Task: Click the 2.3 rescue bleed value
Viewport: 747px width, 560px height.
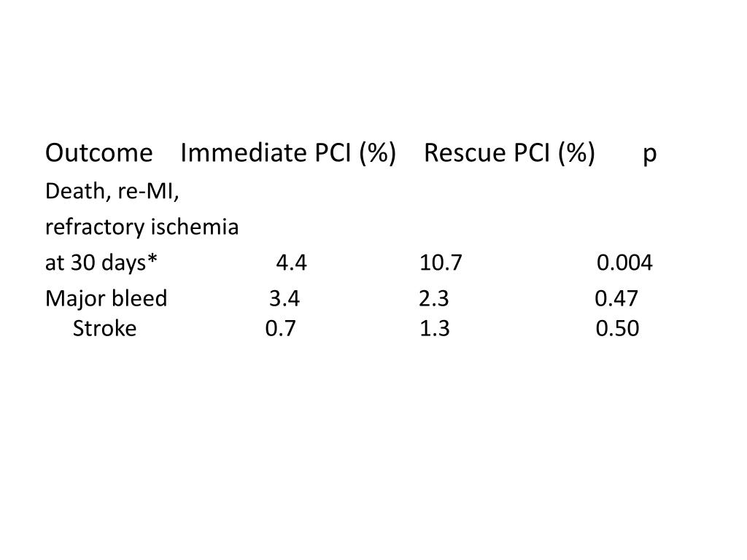Action: 434,298
